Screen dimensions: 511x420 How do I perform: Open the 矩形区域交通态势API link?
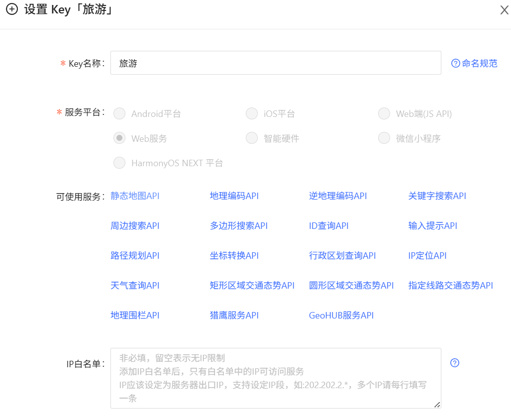(x=252, y=286)
